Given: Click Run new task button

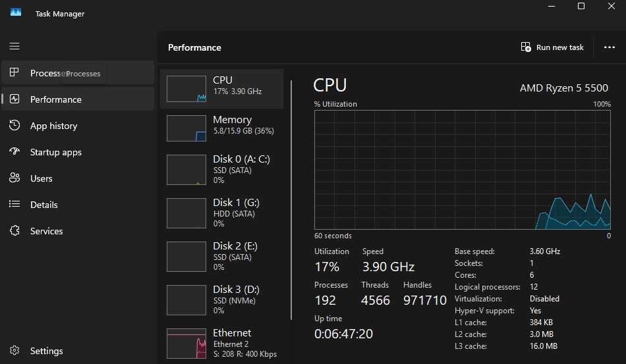Looking at the screenshot, I should click(552, 47).
